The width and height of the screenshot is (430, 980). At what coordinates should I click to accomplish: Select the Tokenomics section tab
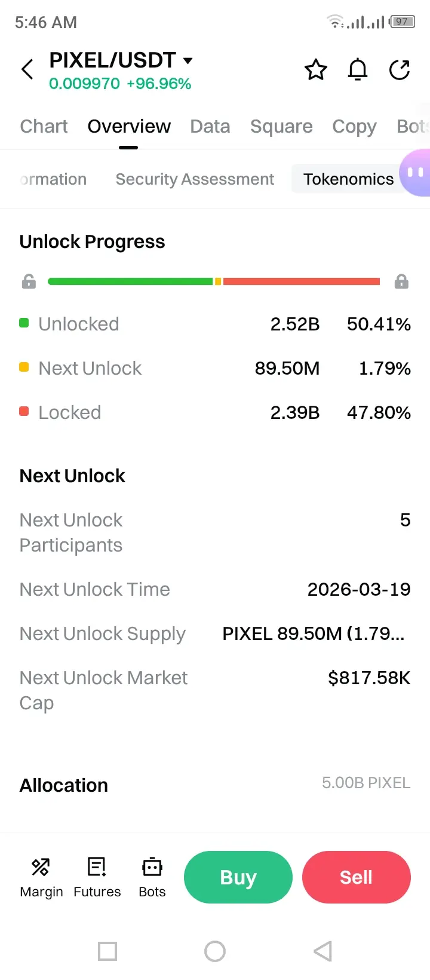pos(348,179)
